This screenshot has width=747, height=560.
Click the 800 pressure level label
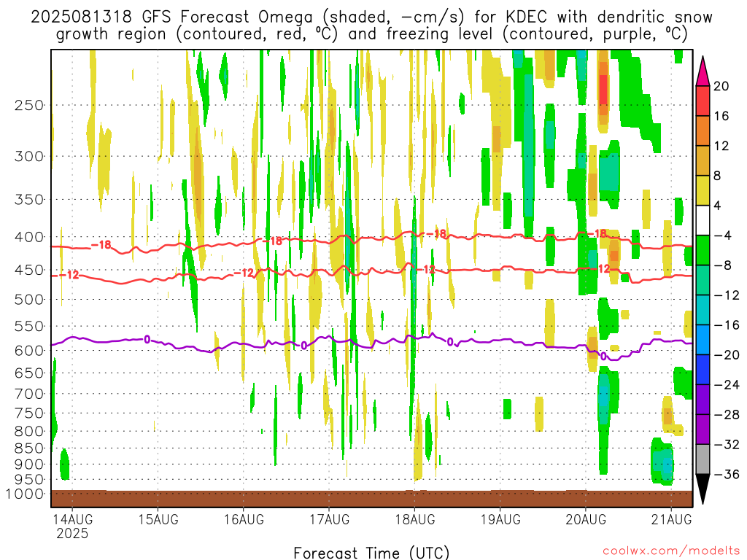tap(29, 432)
